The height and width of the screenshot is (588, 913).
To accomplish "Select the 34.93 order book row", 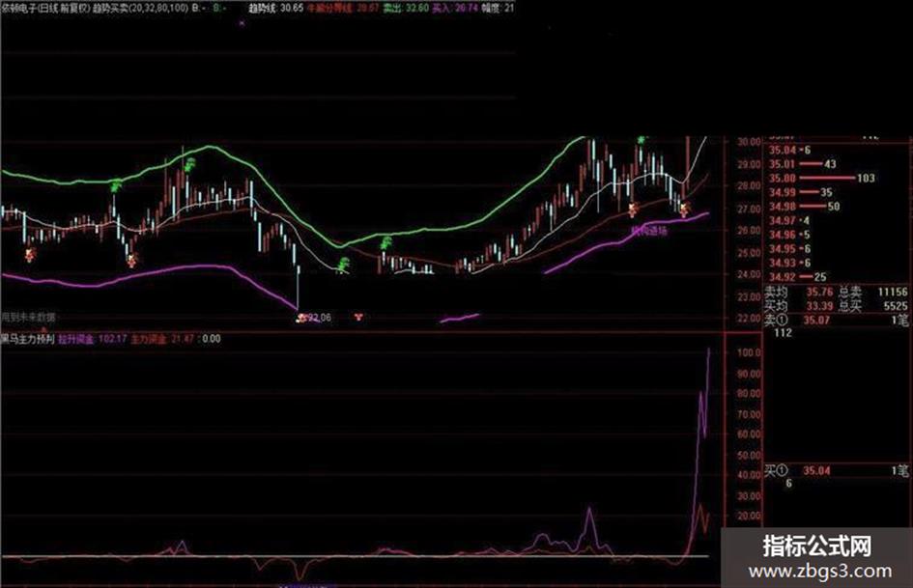I will (789, 264).
